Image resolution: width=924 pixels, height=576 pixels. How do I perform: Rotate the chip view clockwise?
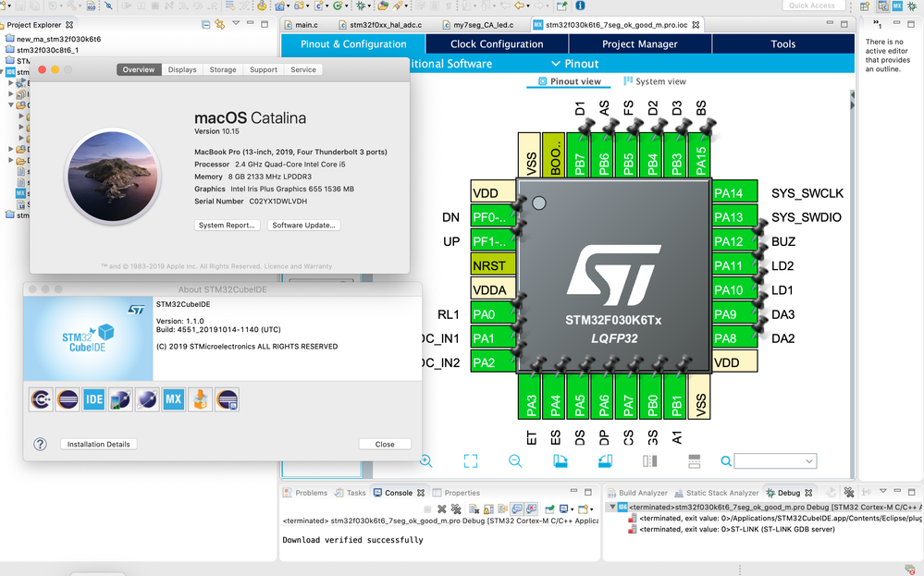561,461
